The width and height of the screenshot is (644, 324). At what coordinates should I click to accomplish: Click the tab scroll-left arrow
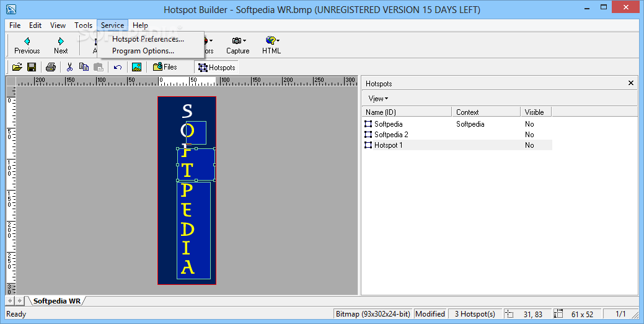[x=11, y=300]
